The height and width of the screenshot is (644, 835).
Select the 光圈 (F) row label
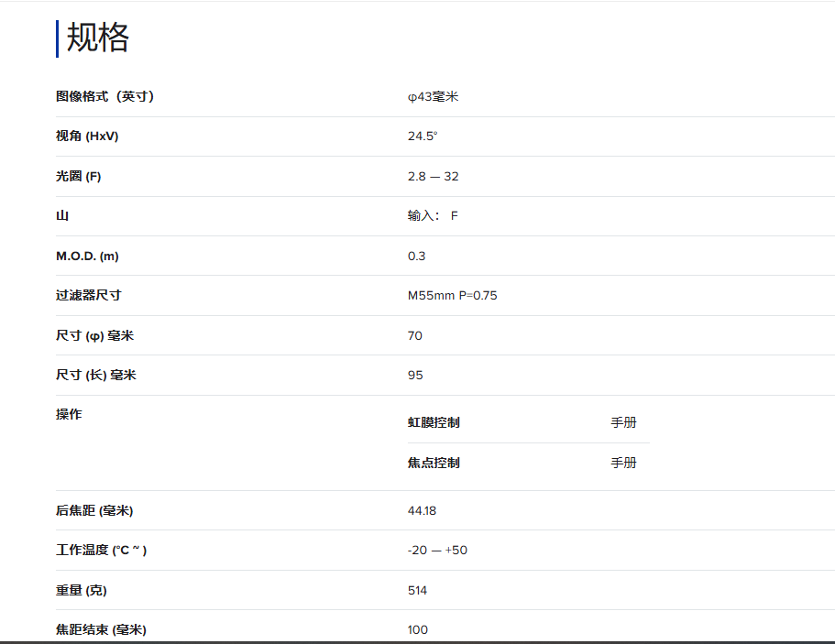coord(79,176)
